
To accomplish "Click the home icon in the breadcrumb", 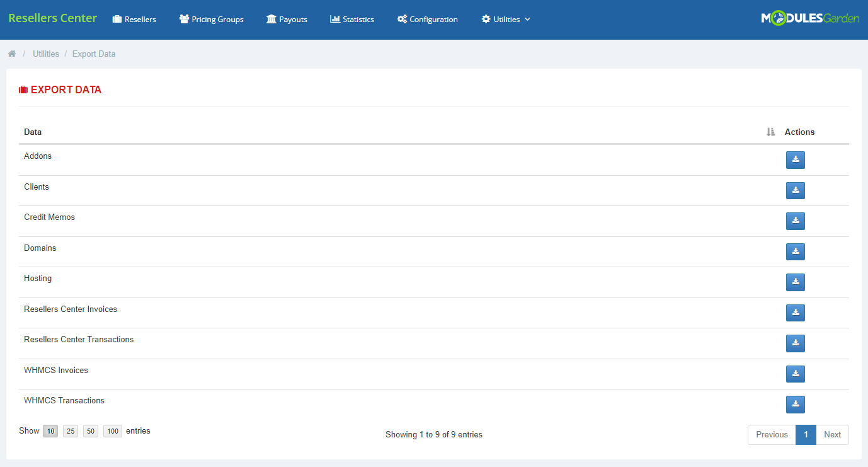I will coord(11,54).
